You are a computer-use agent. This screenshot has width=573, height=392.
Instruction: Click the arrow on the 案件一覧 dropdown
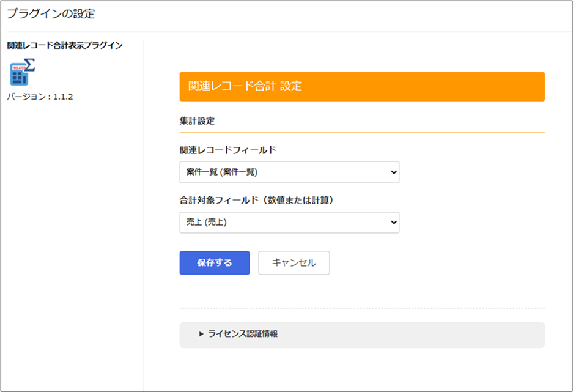point(393,172)
